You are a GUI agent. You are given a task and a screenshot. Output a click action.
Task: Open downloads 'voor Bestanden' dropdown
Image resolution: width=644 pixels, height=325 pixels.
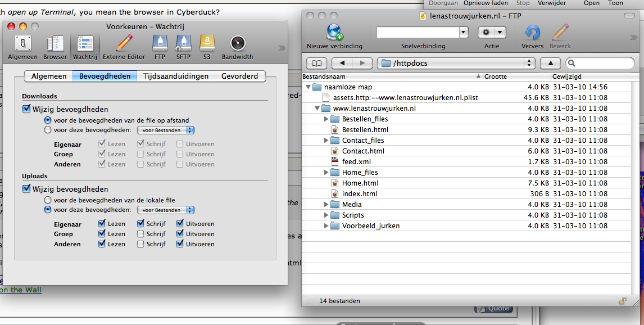(166, 130)
